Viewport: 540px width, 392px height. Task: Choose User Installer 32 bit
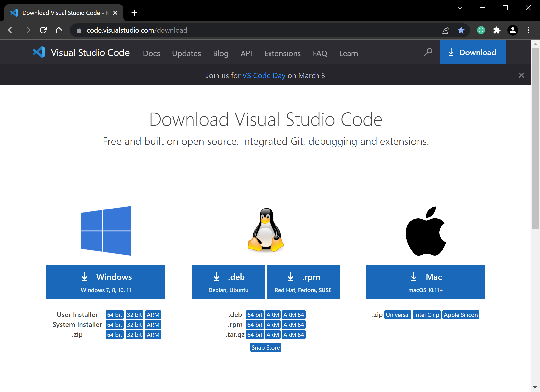click(135, 315)
